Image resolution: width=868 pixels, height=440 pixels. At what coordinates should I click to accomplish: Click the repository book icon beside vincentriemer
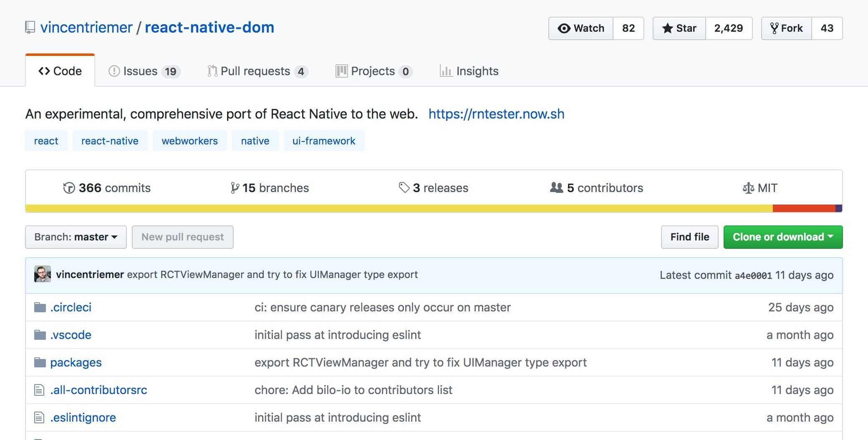(30, 28)
